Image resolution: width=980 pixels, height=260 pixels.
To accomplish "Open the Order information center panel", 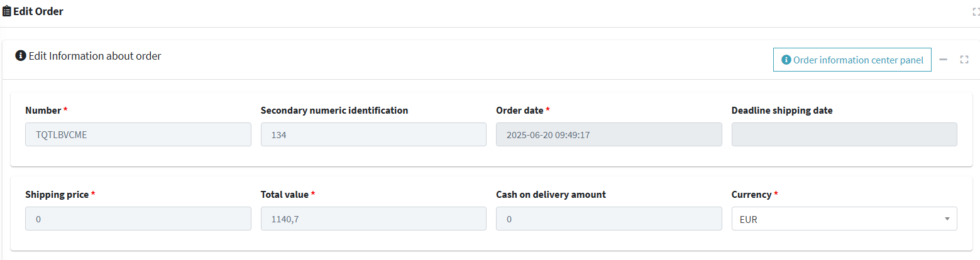I will pyautogui.click(x=852, y=60).
